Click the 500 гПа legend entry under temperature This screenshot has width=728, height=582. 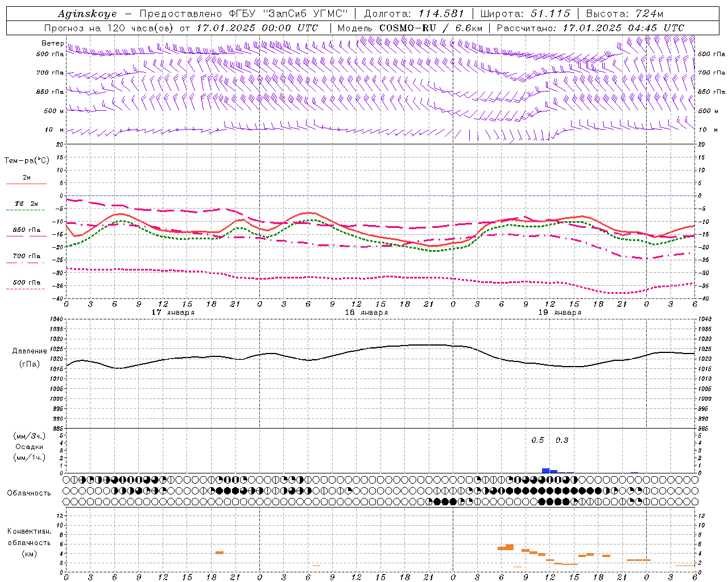pyautogui.click(x=27, y=282)
